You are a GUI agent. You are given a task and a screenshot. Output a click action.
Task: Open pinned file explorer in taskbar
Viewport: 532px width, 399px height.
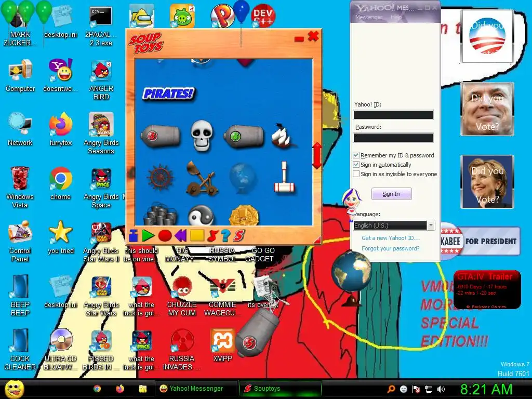click(x=142, y=389)
